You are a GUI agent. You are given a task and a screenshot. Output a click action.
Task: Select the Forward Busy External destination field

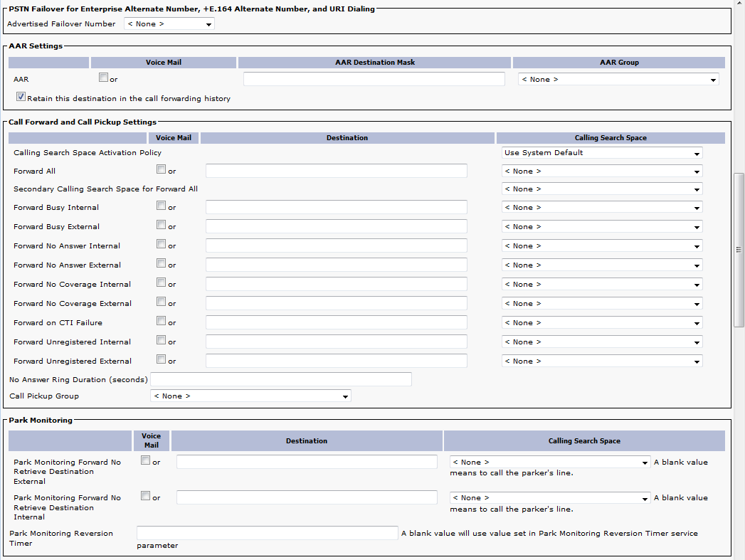coord(336,226)
